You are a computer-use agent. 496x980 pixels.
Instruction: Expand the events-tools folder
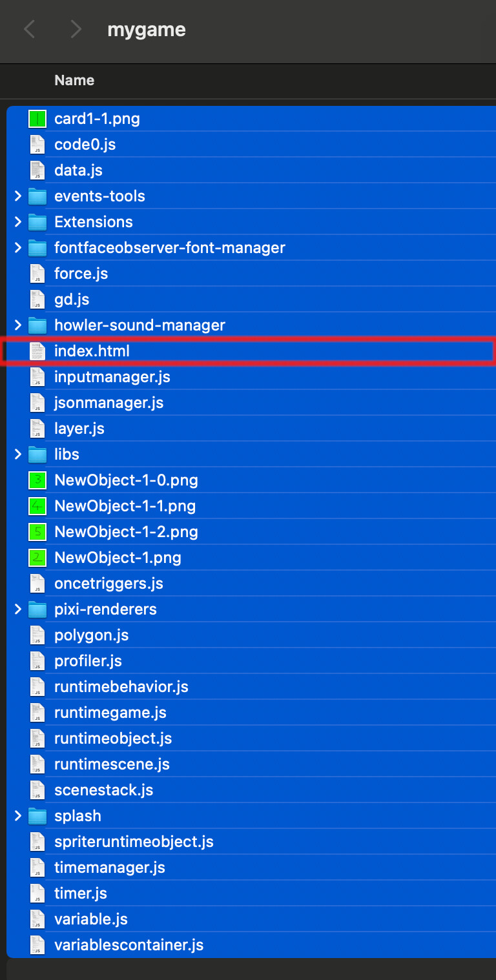coord(17,196)
